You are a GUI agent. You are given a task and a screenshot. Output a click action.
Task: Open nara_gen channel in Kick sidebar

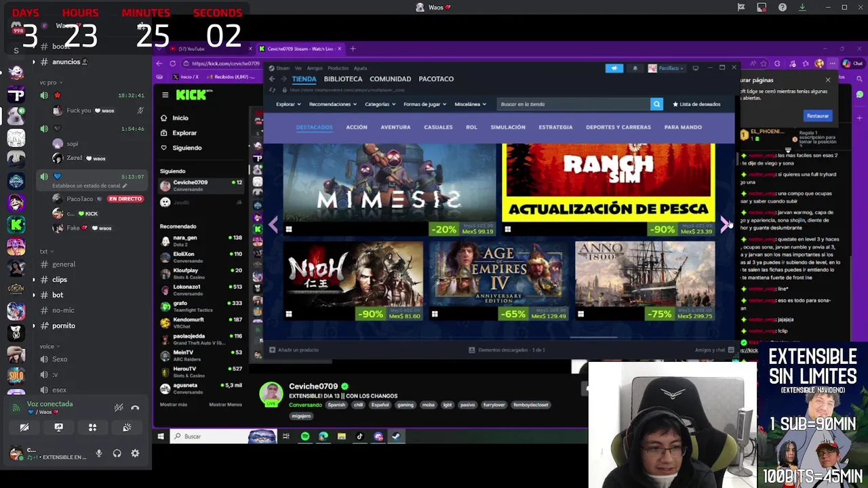[201, 241]
